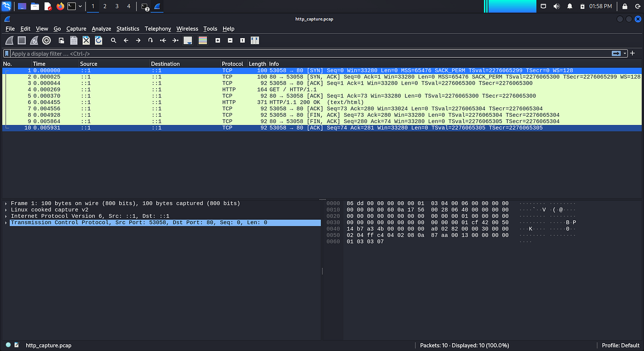The image size is (644, 351).
Task: Click the 01:58 PM clock
Action: 601,6
